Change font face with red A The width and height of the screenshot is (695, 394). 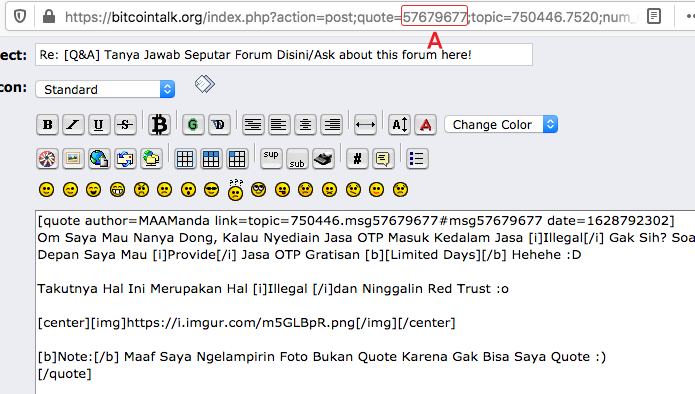tap(426, 125)
